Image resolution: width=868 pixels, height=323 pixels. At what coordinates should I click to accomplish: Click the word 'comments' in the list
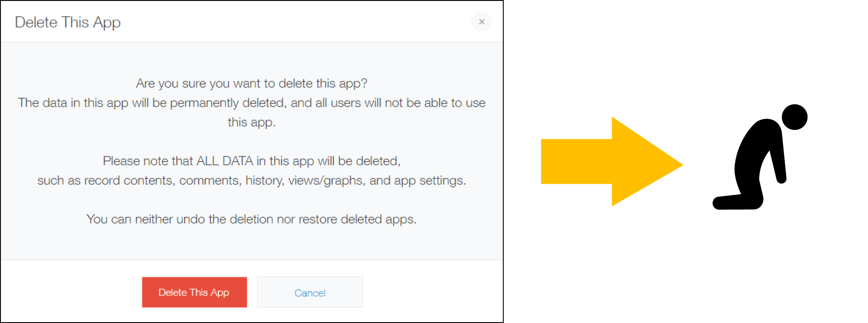(210, 180)
